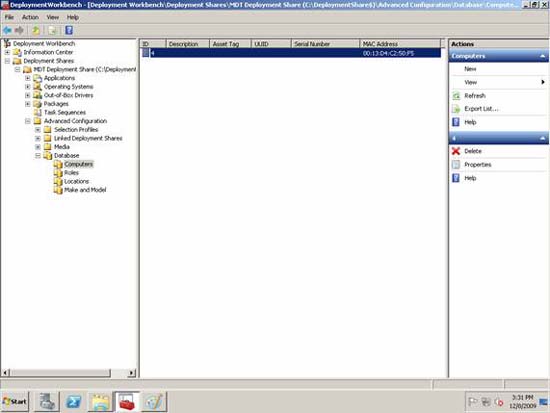Select Make and Model tree node

[85, 190]
